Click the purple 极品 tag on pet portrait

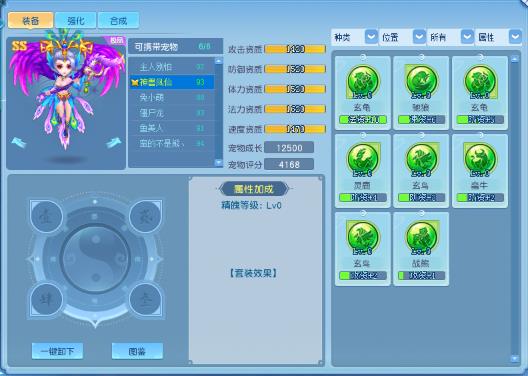tap(117, 41)
